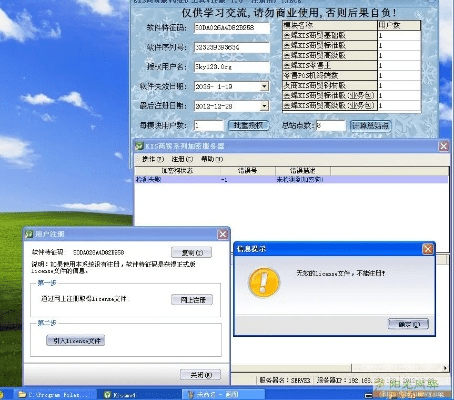Click the user count cell of the last module row
The image size is (454, 400).
(x=399, y=106)
